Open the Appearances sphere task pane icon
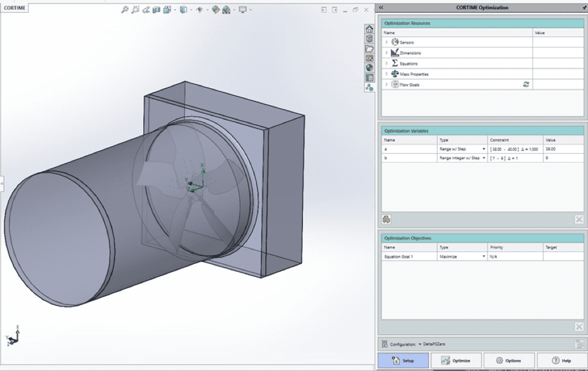The image size is (588, 371). [369, 68]
